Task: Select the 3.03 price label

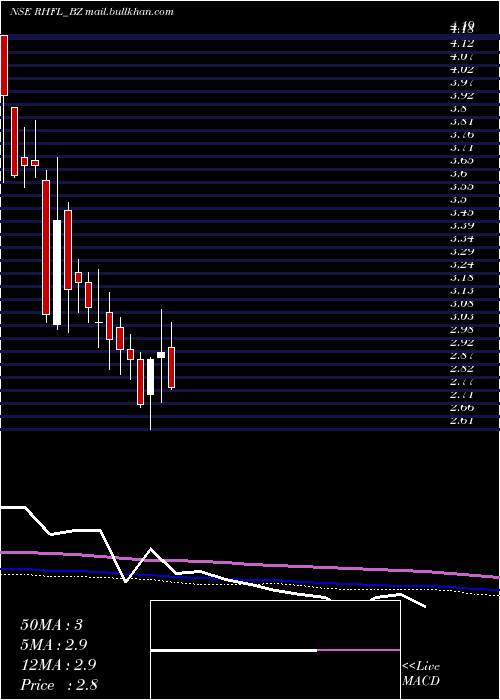Action: (x=462, y=316)
